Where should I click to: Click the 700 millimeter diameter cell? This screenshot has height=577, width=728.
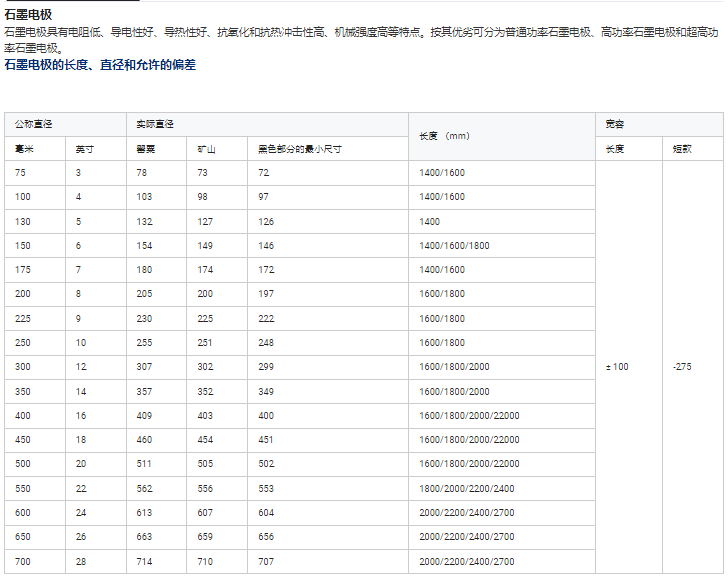click(x=23, y=562)
